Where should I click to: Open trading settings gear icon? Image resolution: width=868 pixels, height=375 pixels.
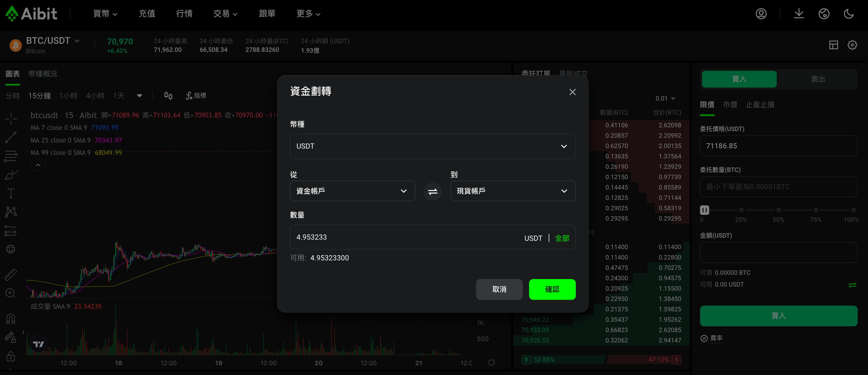click(852, 45)
